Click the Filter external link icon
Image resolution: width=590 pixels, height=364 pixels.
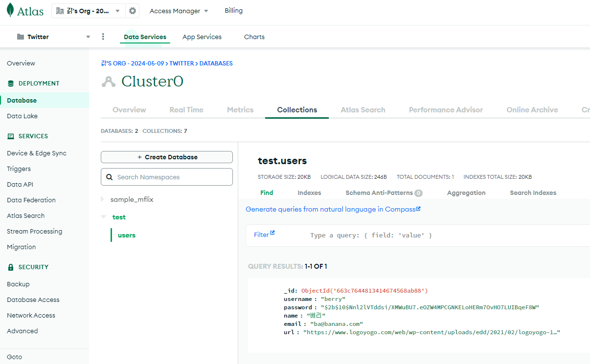point(272,233)
